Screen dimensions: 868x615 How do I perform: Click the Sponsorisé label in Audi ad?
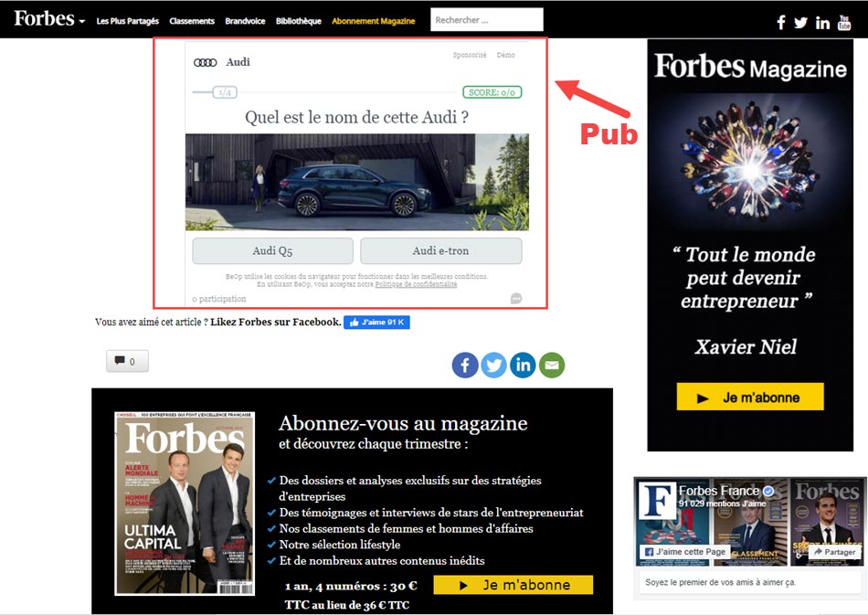[x=470, y=55]
